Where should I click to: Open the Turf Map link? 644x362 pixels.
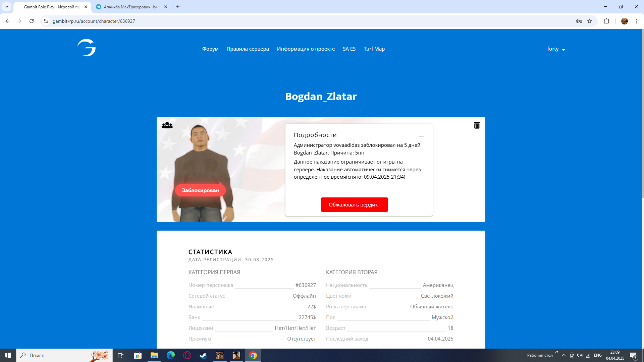click(374, 49)
